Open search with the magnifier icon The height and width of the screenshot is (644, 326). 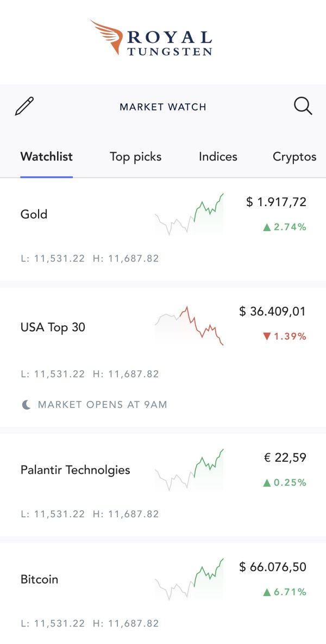[x=303, y=106]
